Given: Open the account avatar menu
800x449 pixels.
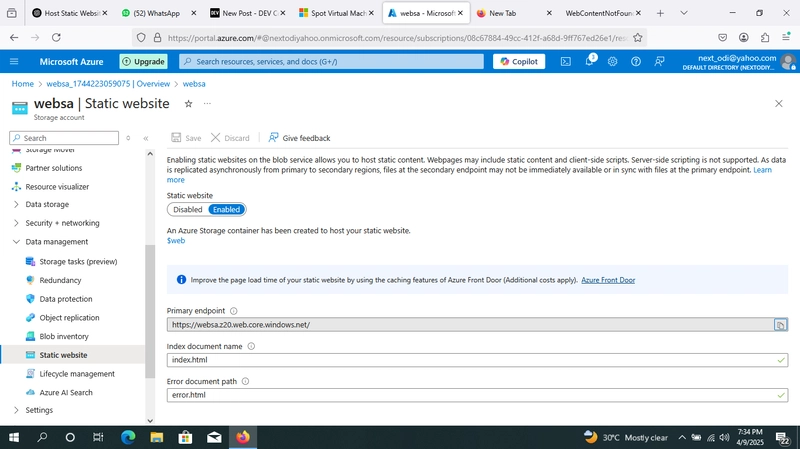Looking at the screenshot, I should tap(788, 62).
